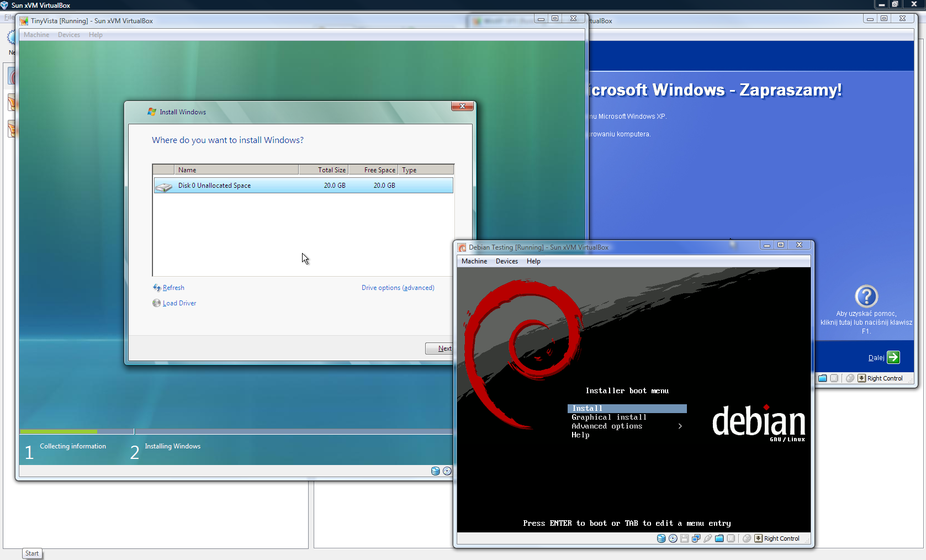Screen dimensions: 926x560
Task: Open Devices menu in TinyVista window
Action: tap(69, 35)
